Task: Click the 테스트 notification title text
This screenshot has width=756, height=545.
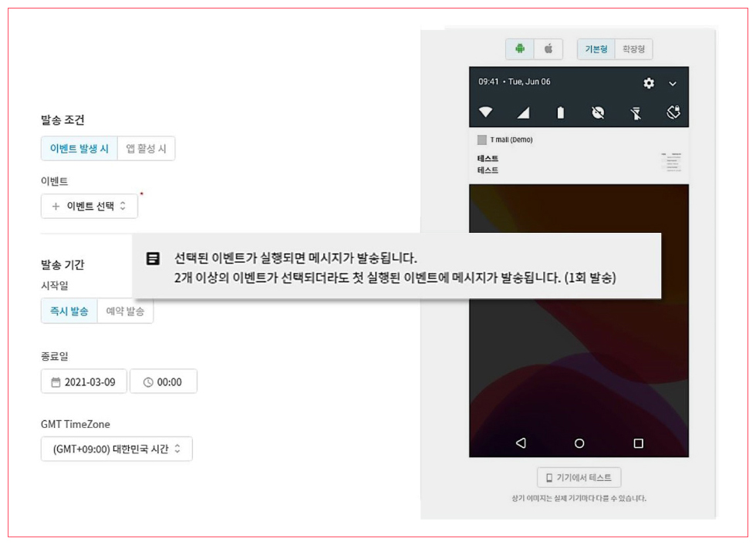Action: click(x=488, y=158)
